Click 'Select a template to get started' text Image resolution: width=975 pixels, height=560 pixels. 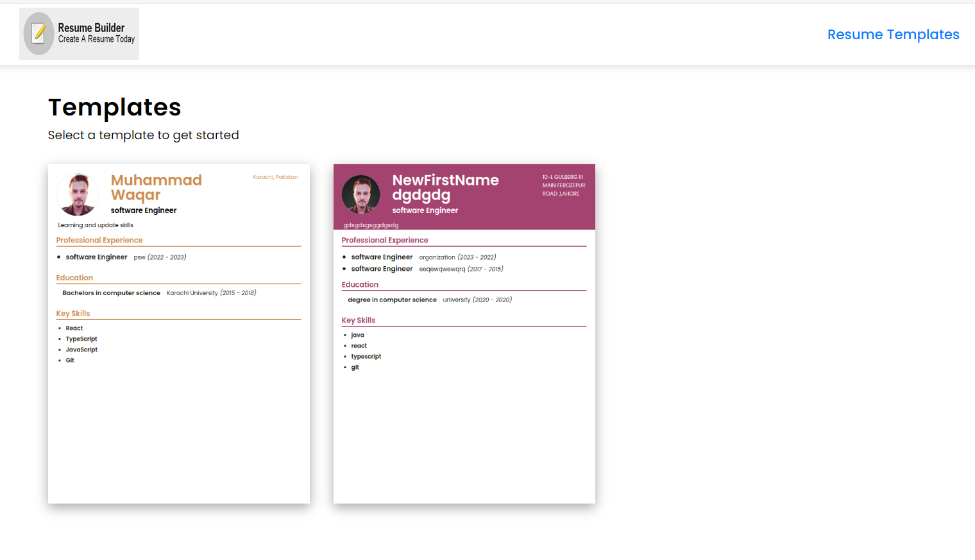(x=144, y=135)
